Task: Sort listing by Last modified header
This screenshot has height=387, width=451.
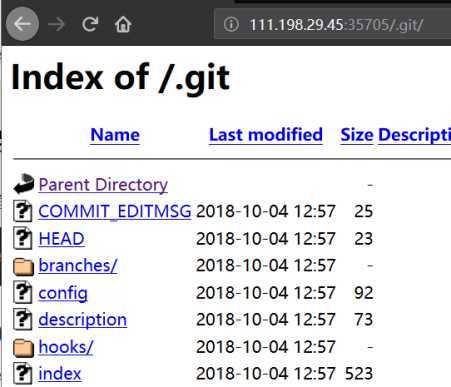Action: (266, 135)
